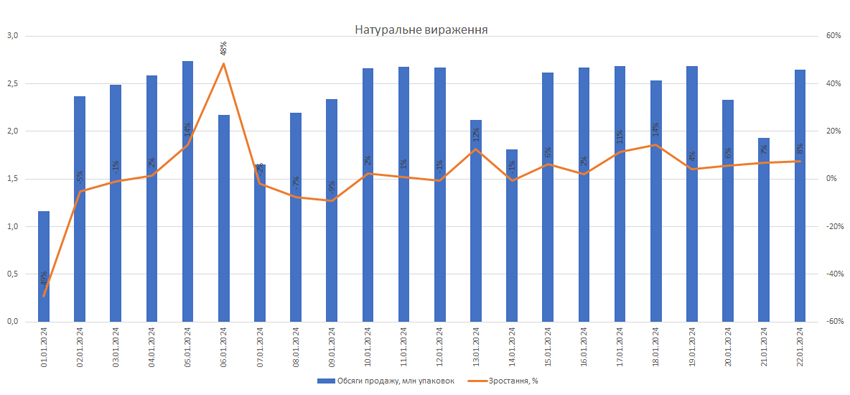
Task: Select the bar for 21.01.2024
Action: tap(764, 230)
